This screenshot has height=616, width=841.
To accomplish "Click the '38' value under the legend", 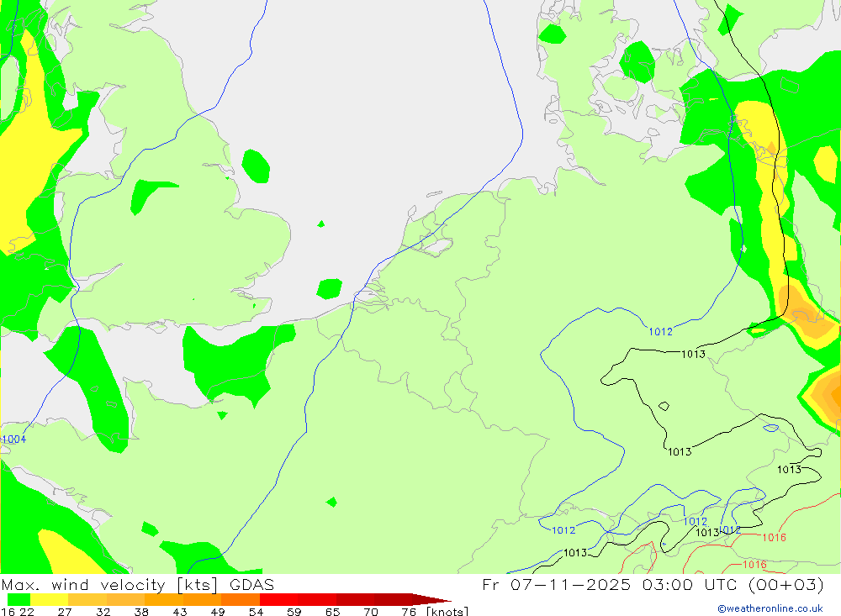I will (x=141, y=612).
